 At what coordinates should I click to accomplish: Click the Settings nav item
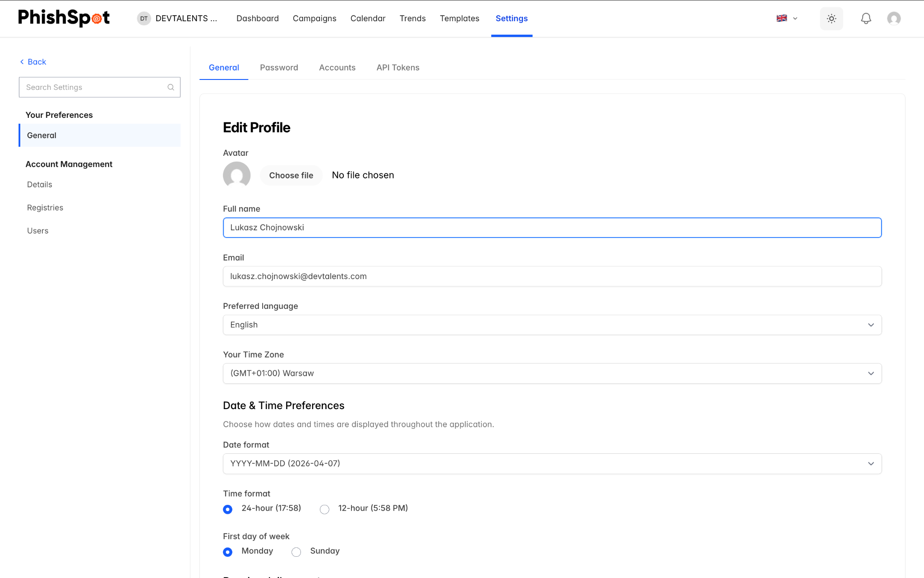pos(512,19)
